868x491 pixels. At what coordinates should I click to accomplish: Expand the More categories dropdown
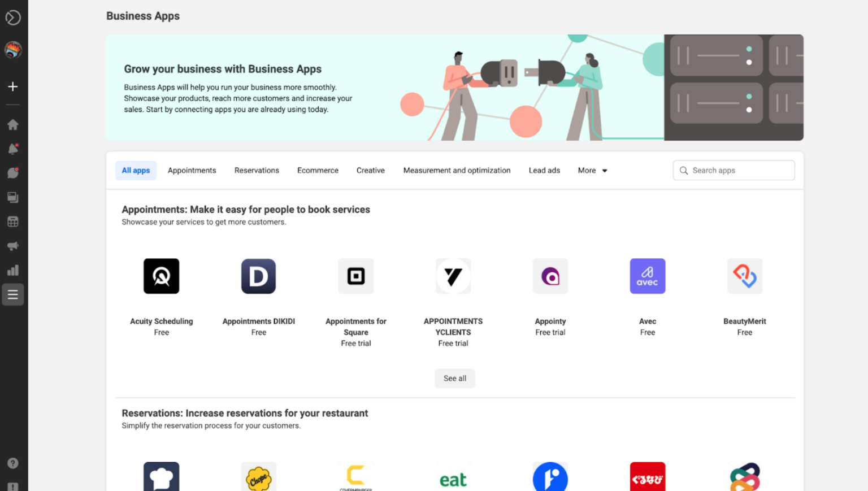click(x=592, y=170)
